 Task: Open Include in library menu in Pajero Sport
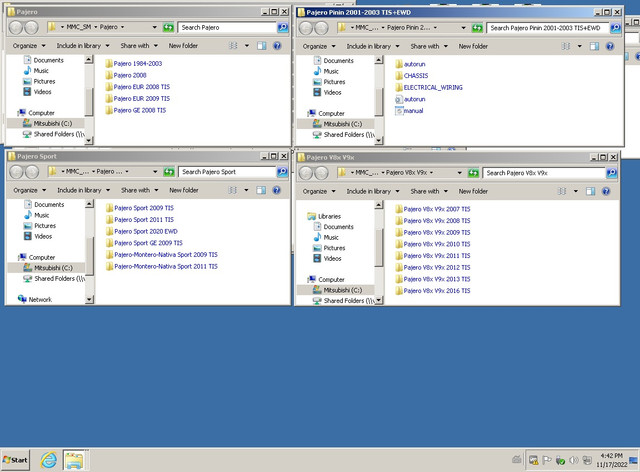tap(84, 190)
